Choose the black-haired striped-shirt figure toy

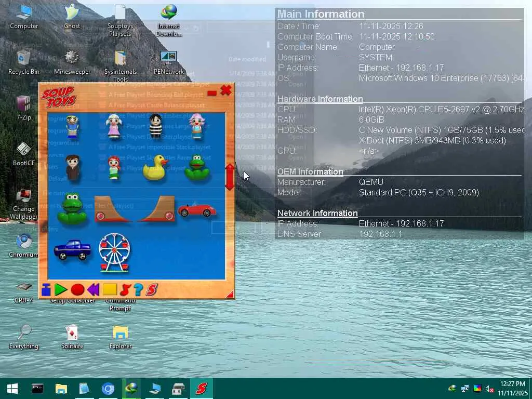155,126
